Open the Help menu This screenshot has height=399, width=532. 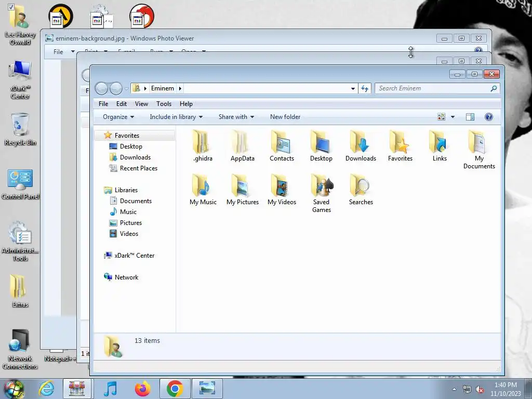[x=186, y=104]
